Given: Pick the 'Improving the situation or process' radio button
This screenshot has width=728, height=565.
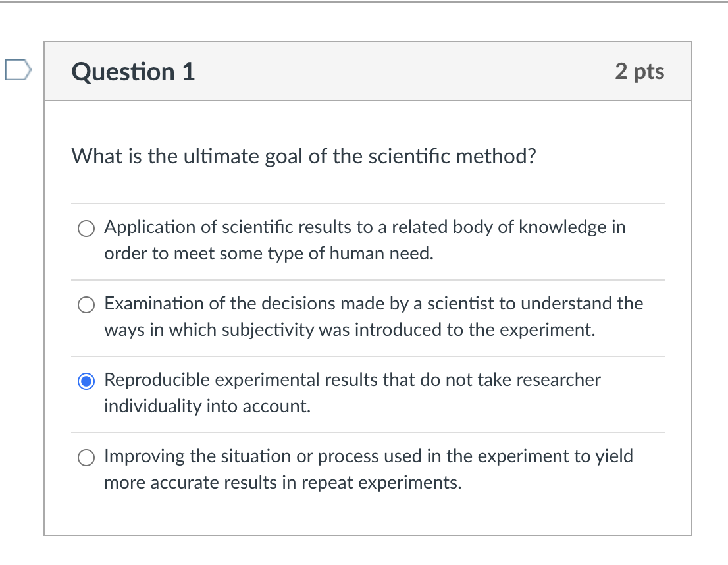Looking at the screenshot, I should [87, 457].
